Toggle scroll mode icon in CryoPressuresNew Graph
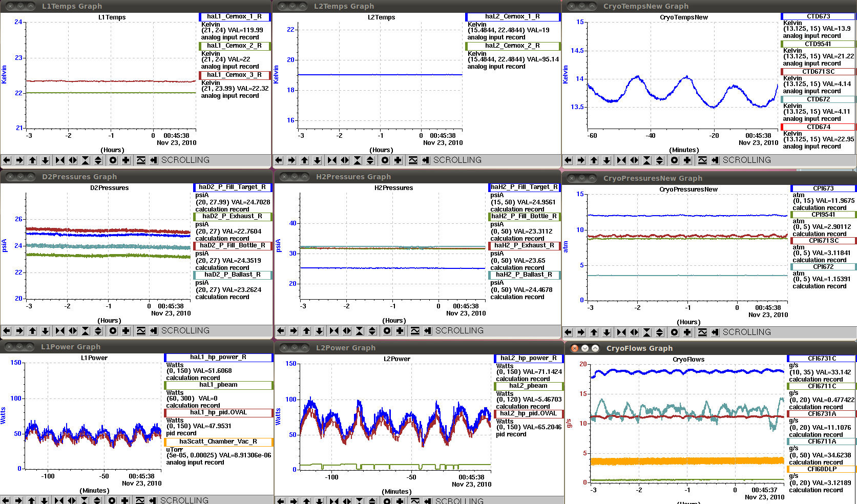Image resolution: width=857 pixels, height=504 pixels. click(715, 332)
